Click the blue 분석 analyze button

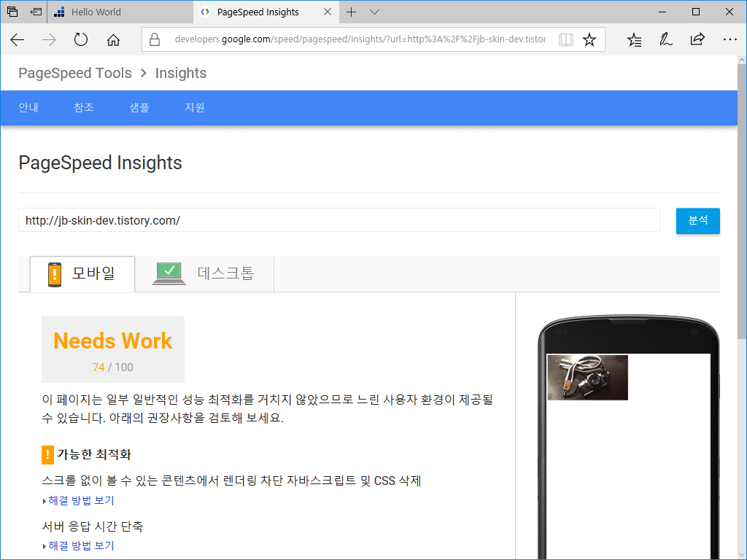click(x=698, y=220)
